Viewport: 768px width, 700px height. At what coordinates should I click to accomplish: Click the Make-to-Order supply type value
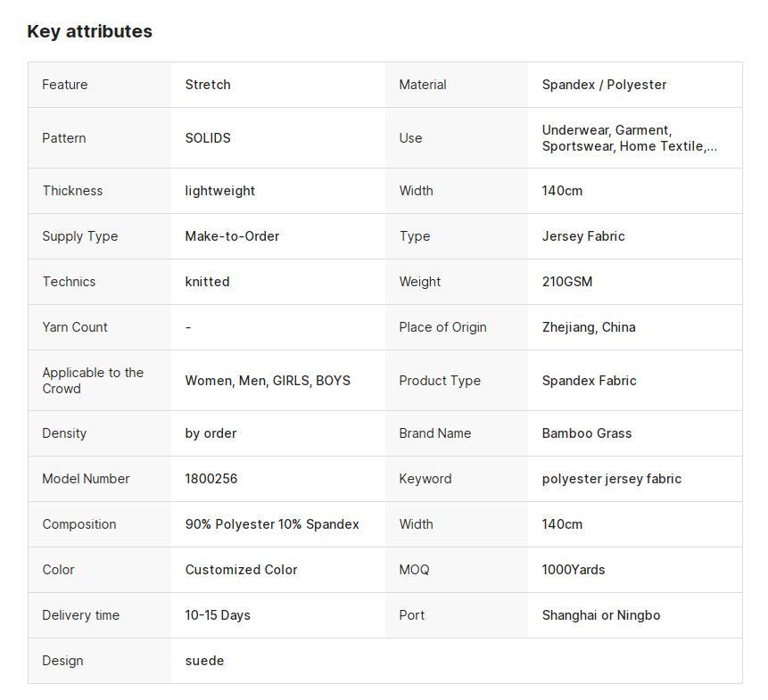[232, 236]
